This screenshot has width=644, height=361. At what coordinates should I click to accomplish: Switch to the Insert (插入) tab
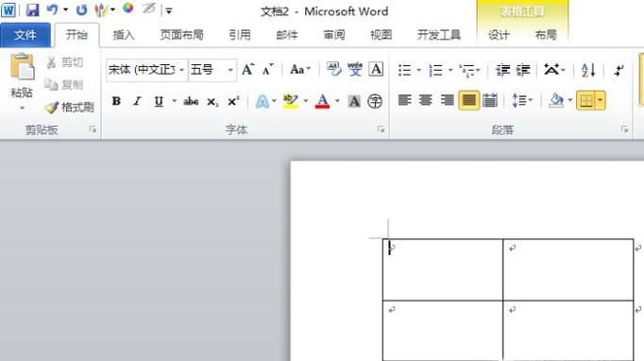(x=124, y=35)
